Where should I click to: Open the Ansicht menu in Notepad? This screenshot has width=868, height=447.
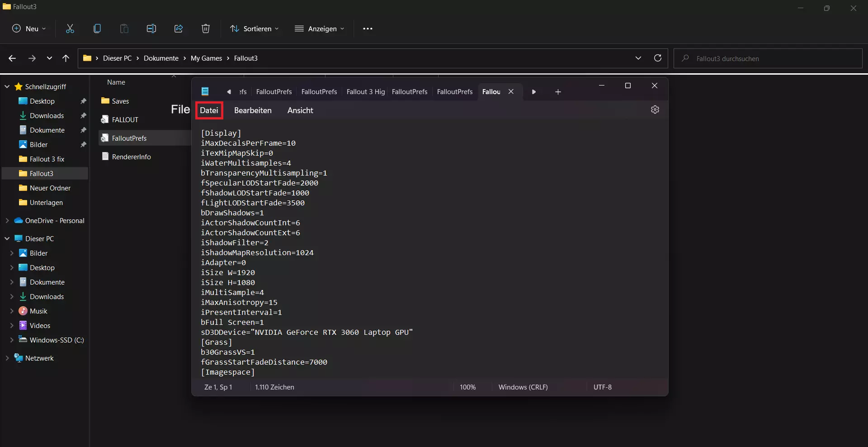300,110
